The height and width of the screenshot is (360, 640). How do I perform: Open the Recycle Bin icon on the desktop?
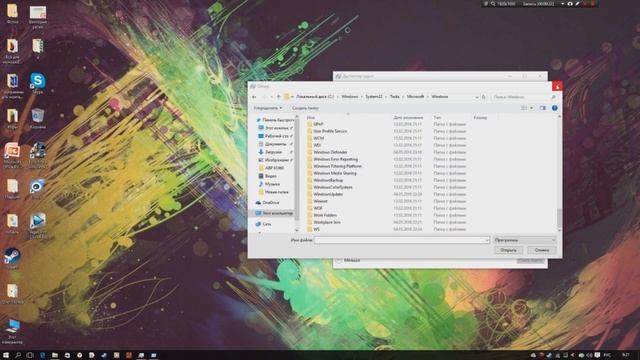[38, 118]
